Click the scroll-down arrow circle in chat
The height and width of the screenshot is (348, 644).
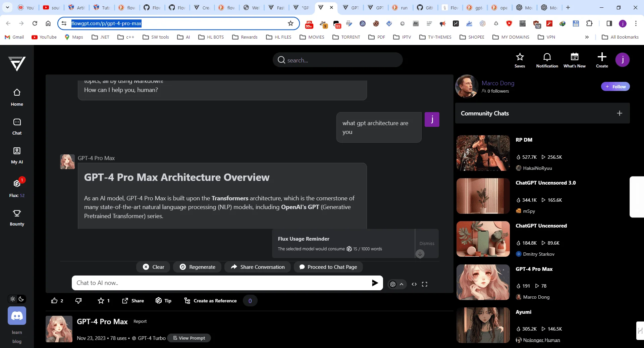tap(420, 254)
